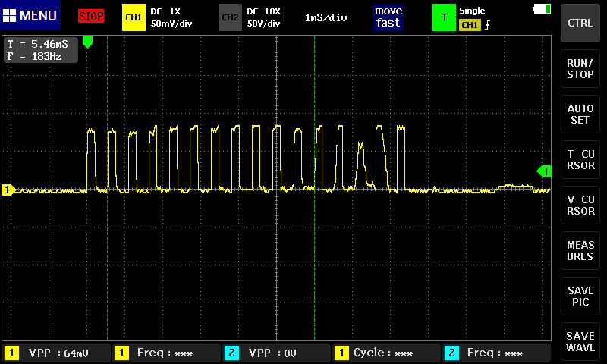The width and height of the screenshot is (607, 364).
Task: Select the trigger level T marker on right
Action: (544, 171)
